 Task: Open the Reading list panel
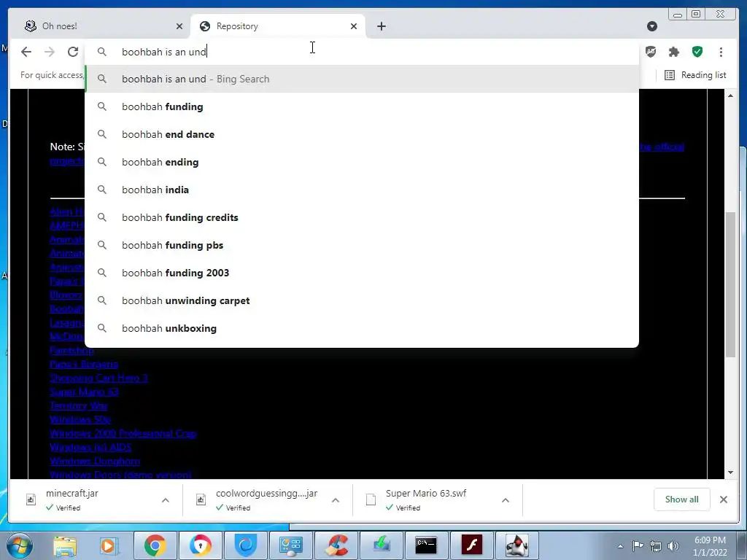coord(695,75)
